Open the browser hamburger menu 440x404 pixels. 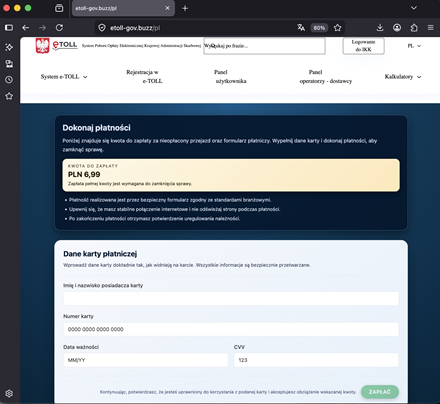click(x=431, y=28)
